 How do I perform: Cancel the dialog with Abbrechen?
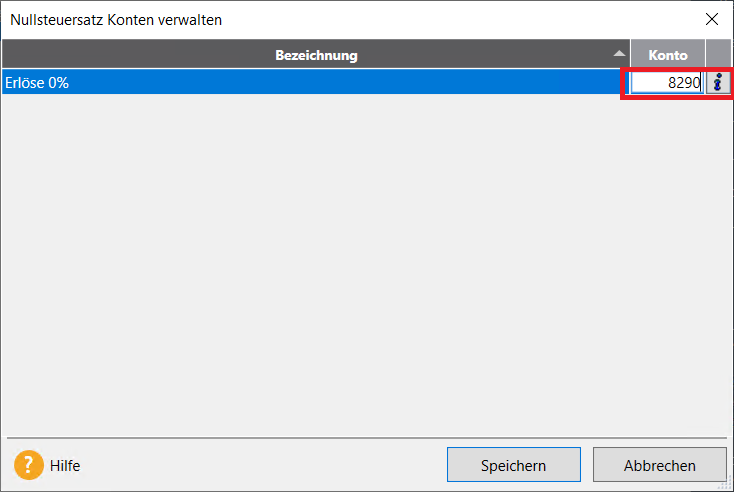660,465
